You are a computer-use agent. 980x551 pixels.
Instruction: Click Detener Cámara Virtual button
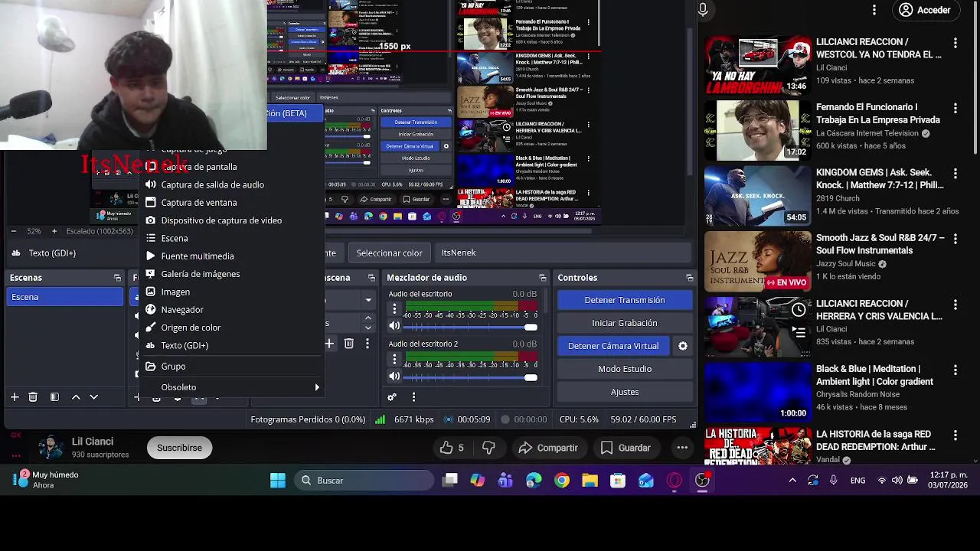[613, 346]
